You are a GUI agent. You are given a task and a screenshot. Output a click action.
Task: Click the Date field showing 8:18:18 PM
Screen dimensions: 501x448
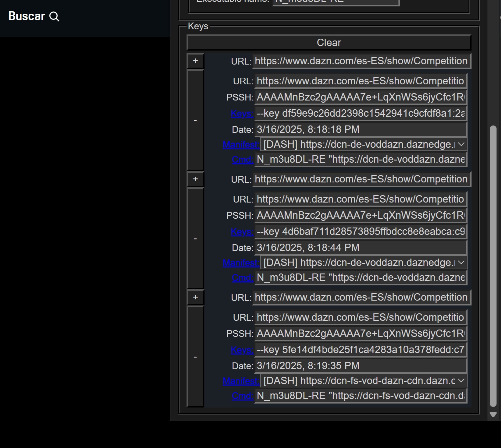tap(361, 129)
